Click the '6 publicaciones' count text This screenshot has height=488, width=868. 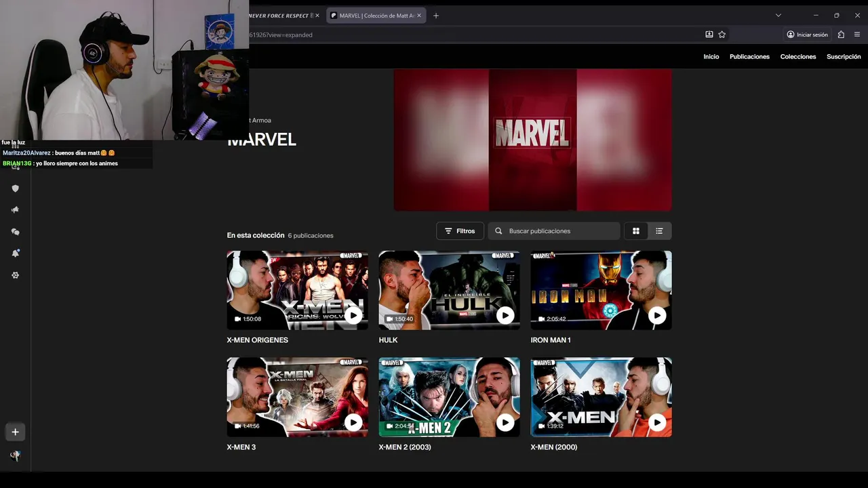click(311, 236)
